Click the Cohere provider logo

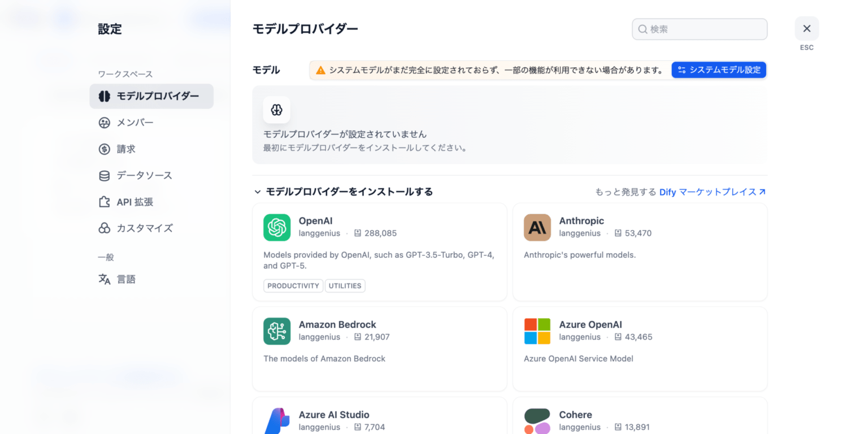click(536, 420)
